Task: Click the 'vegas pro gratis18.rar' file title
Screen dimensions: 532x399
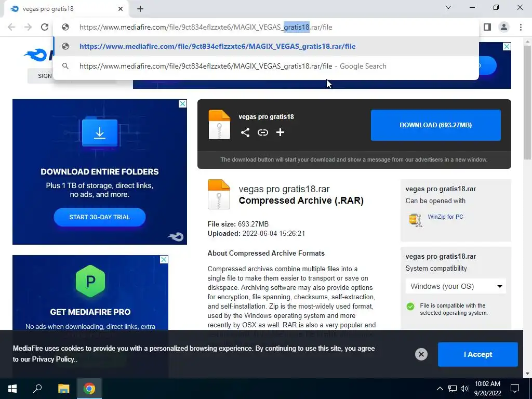Action: point(284,189)
